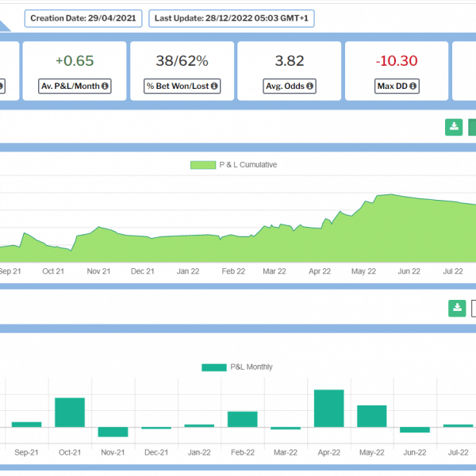Click the Mar 22 cumulative axis label
This screenshot has height=476, width=476.
pyautogui.click(x=274, y=271)
